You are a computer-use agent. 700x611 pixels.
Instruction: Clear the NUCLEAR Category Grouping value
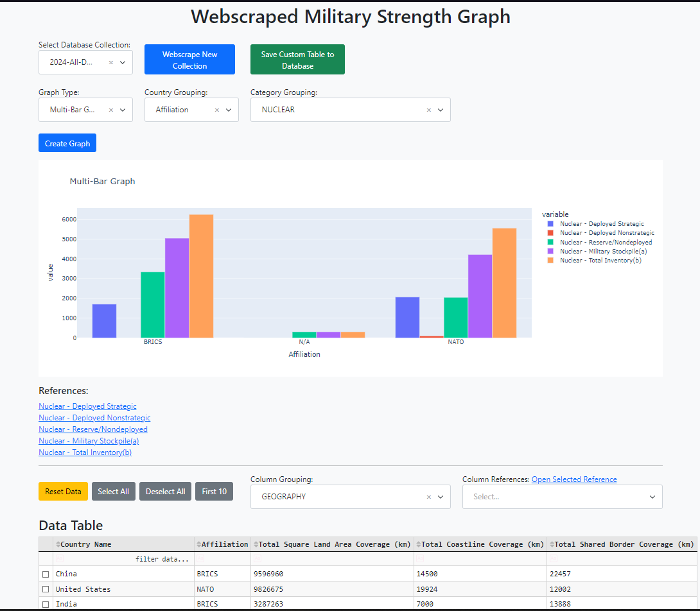(428, 110)
